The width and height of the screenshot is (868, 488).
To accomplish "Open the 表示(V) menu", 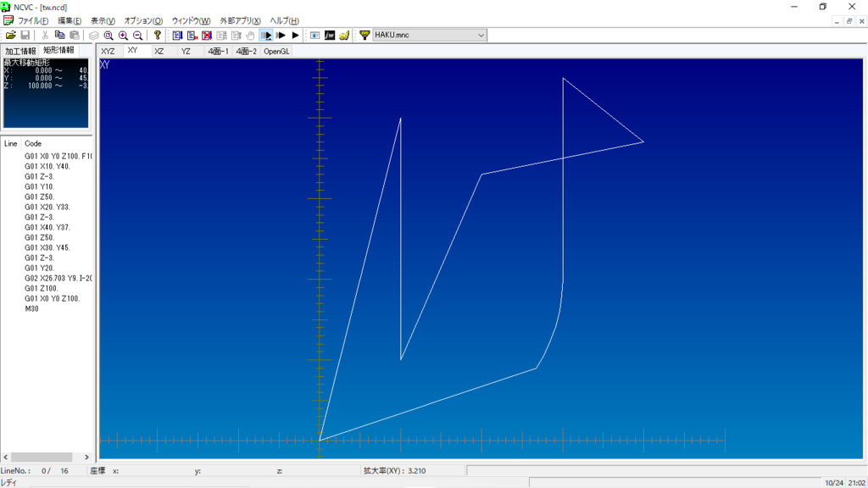I will coord(103,21).
